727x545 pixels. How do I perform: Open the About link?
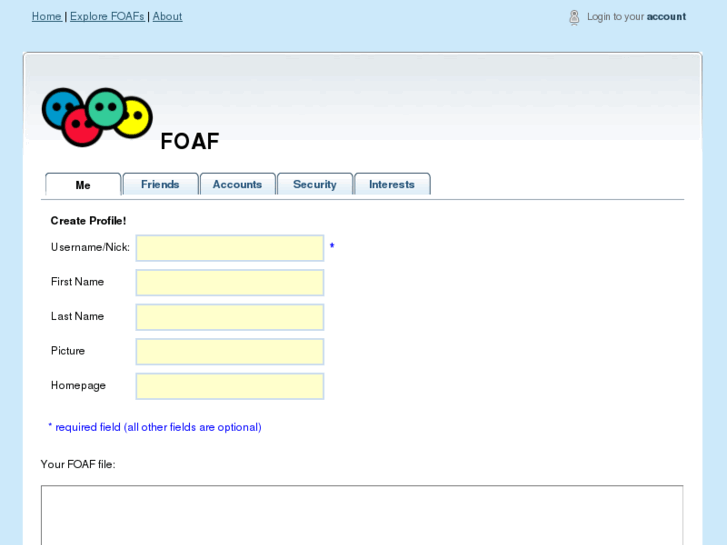pyautogui.click(x=167, y=16)
